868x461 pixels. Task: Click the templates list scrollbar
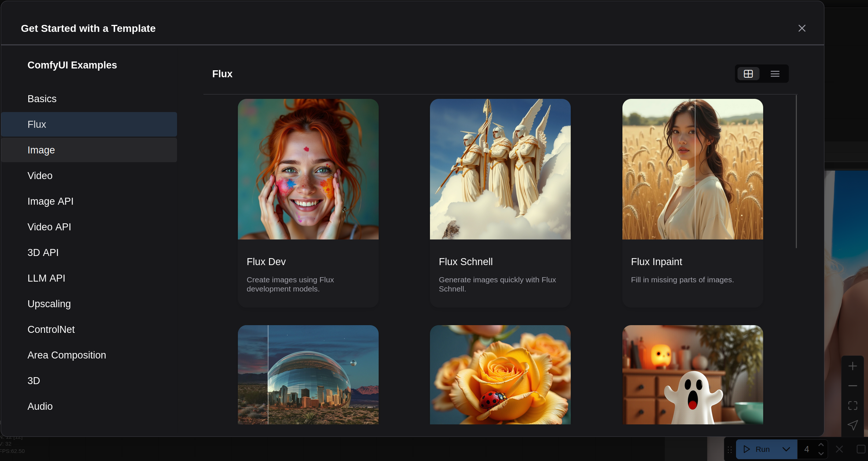click(x=796, y=172)
